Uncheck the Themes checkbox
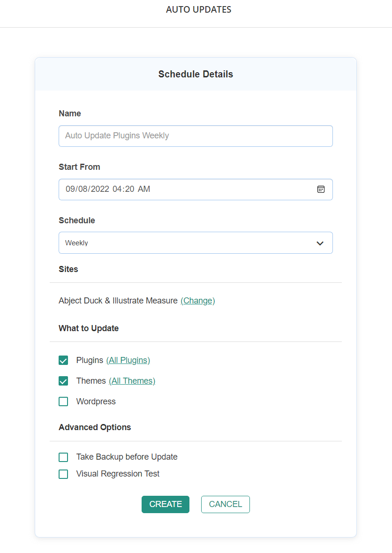Viewport: 392px width, 553px height. 63,381
